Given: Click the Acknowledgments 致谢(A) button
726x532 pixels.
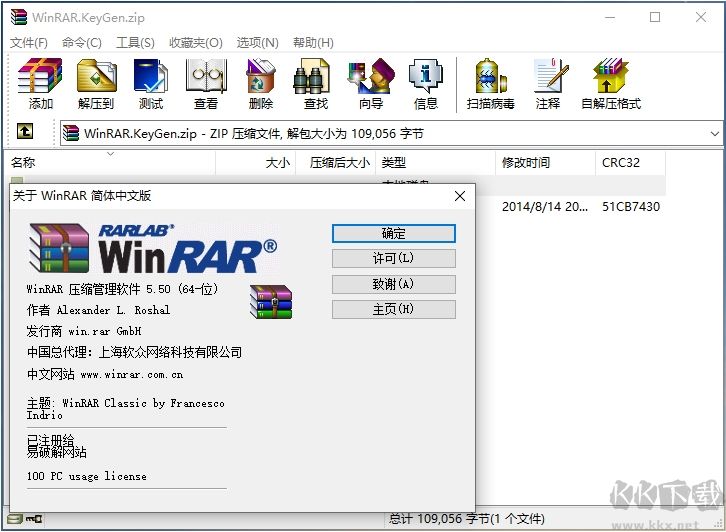Looking at the screenshot, I should click(x=394, y=284).
